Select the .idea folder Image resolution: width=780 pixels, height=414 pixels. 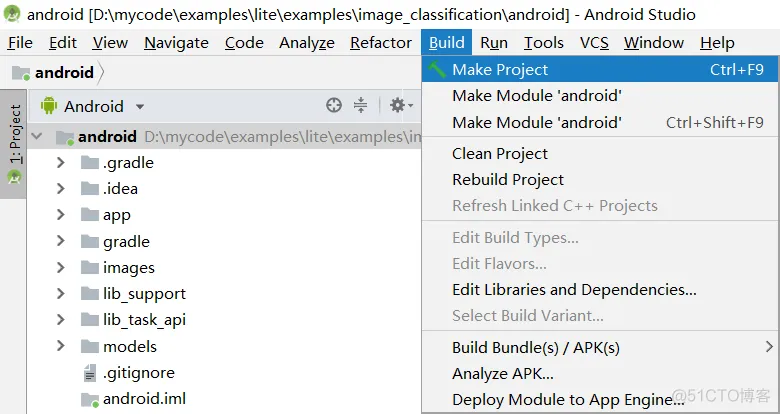(120, 189)
